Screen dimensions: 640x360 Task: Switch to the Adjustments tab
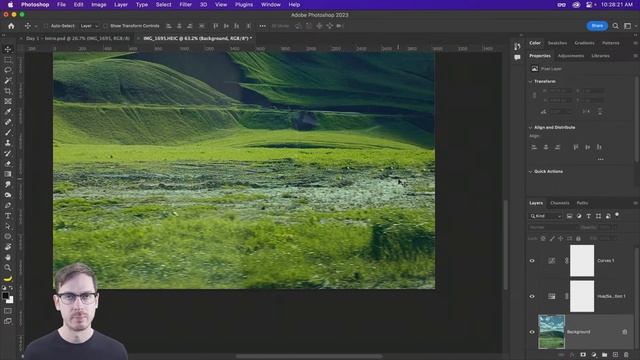coord(571,56)
